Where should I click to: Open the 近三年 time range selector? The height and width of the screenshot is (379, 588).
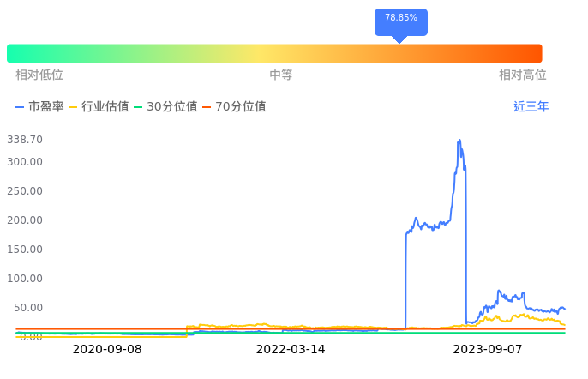pyautogui.click(x=531, y=107)
